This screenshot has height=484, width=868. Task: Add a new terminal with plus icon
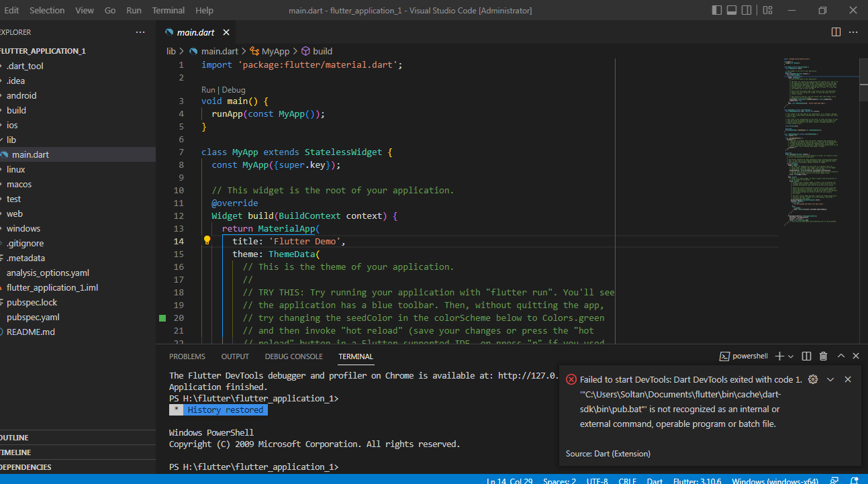(779, 356)
